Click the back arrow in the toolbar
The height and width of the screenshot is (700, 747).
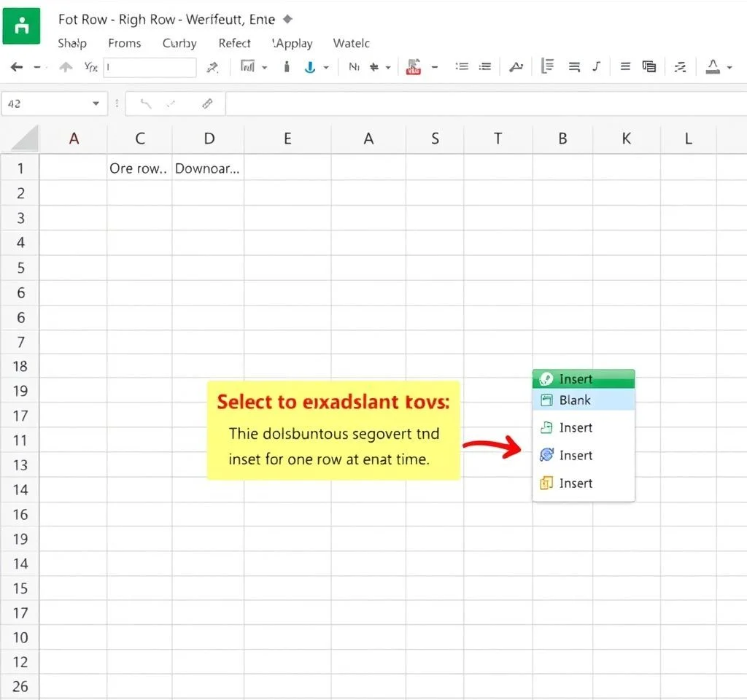(x=16, y=67)
